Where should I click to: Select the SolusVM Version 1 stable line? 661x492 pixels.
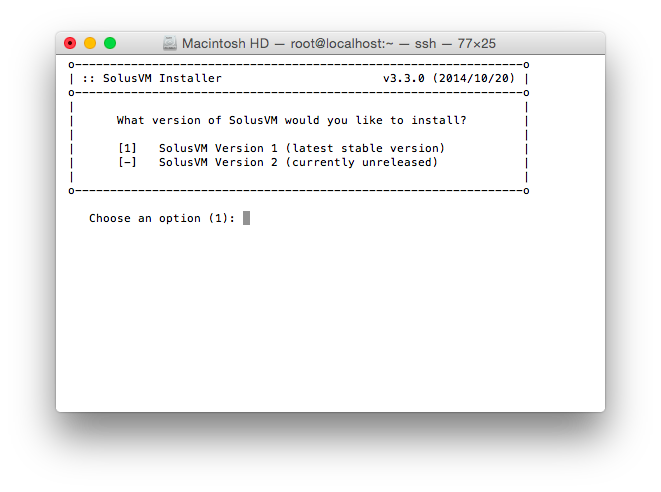(301, 148)
